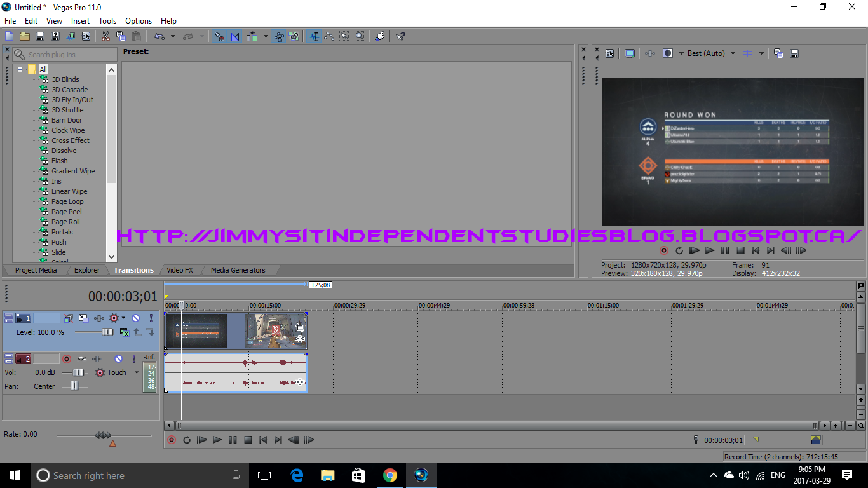The height and width of the screenshot is (488, 868).
Task: Click the Copy icon in the toolbar
Action: [121, 36]
